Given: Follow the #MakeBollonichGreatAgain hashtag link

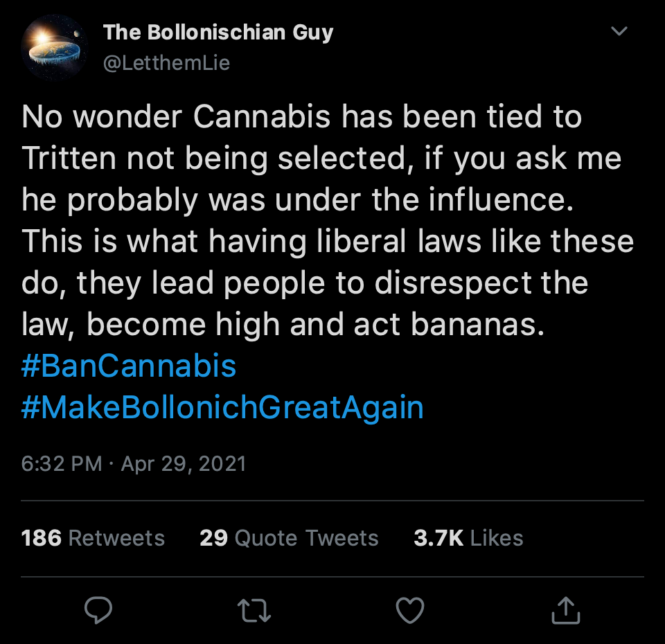Looking at the screenshot, I should coord(222,407).
